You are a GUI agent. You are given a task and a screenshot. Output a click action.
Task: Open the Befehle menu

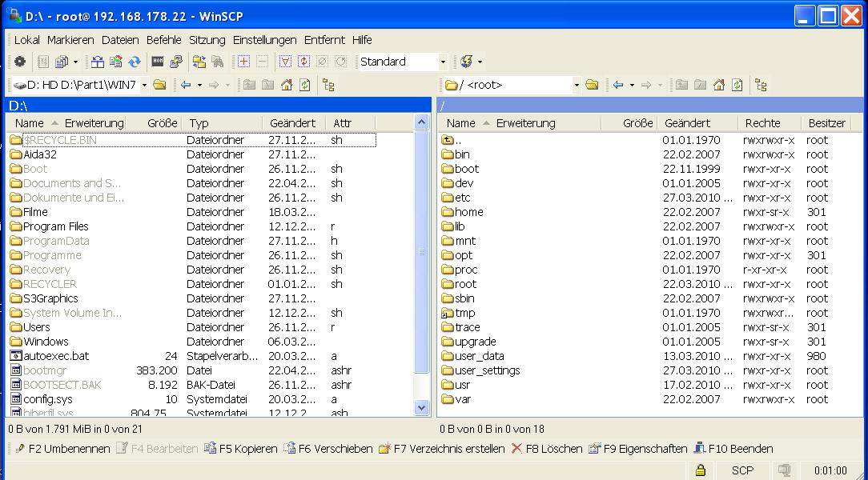[x=164, y=40]
